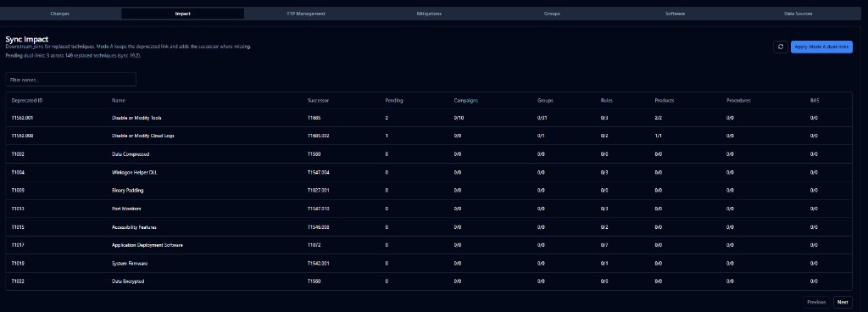Click the Procedures column header

738,101
